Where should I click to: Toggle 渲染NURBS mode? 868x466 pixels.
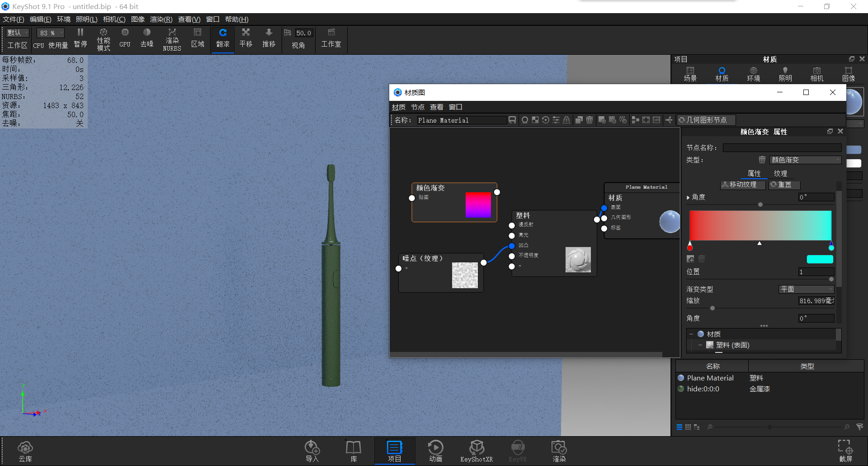click(172, 38)
